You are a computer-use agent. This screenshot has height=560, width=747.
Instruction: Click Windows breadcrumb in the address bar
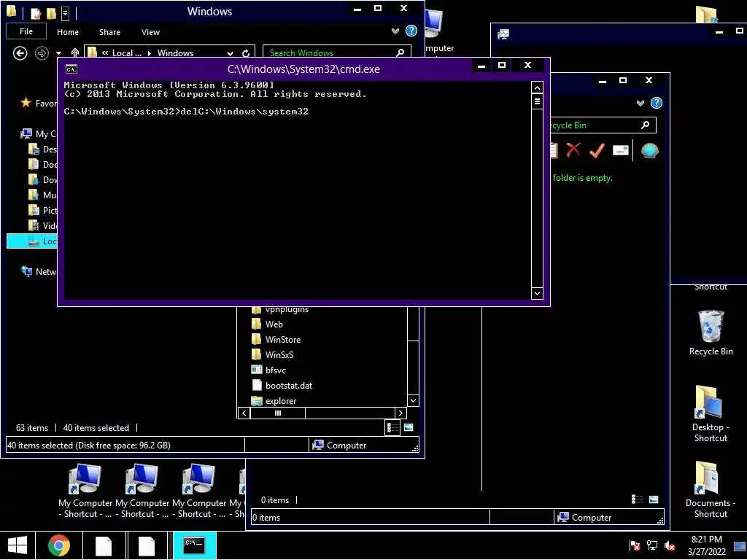(175, 52)
